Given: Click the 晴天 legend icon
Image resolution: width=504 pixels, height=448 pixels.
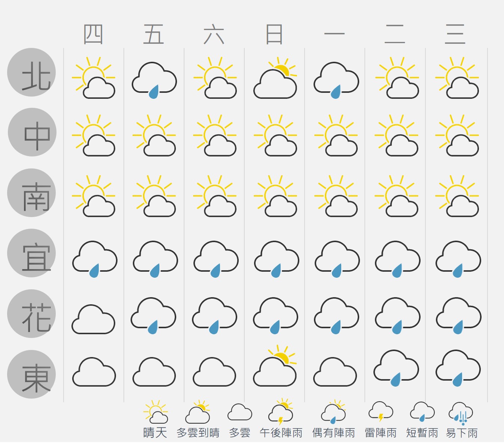Looking at the screenshot, I should click(156, 412).
